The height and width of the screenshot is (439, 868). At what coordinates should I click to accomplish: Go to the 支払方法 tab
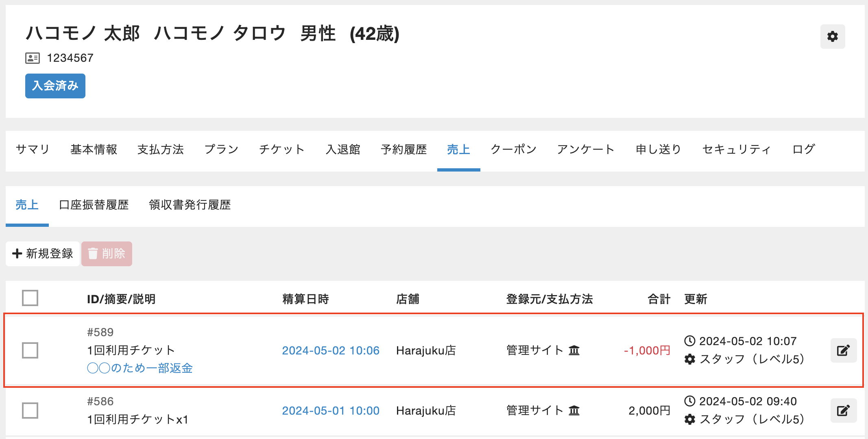pyautogui.click(x=161, y=150)
